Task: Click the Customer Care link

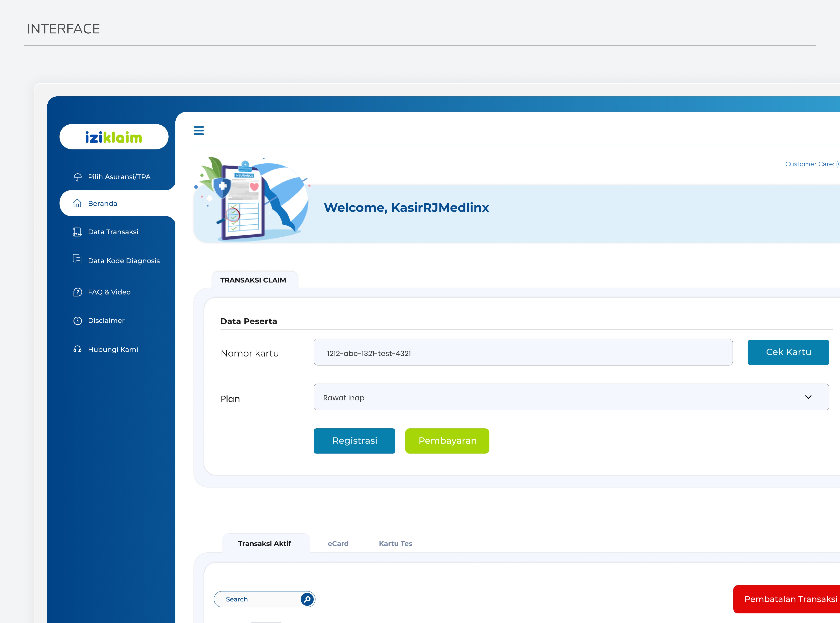Action: [812, 164]
